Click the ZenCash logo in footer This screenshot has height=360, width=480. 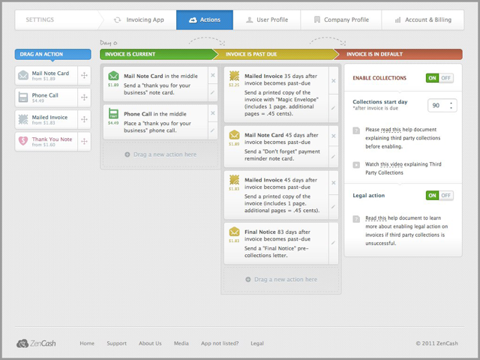[36, 343]
